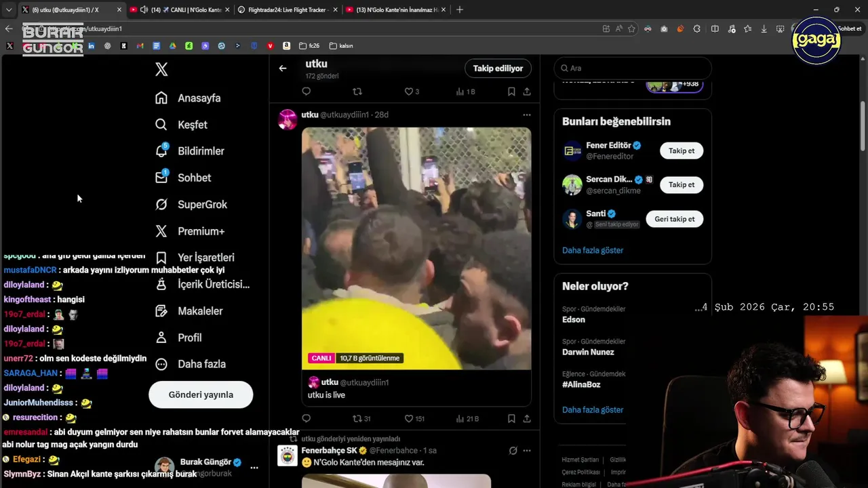868x488 pixels.
Task: Click the Gönderi yayınla button
Action: tap(201, 394)
